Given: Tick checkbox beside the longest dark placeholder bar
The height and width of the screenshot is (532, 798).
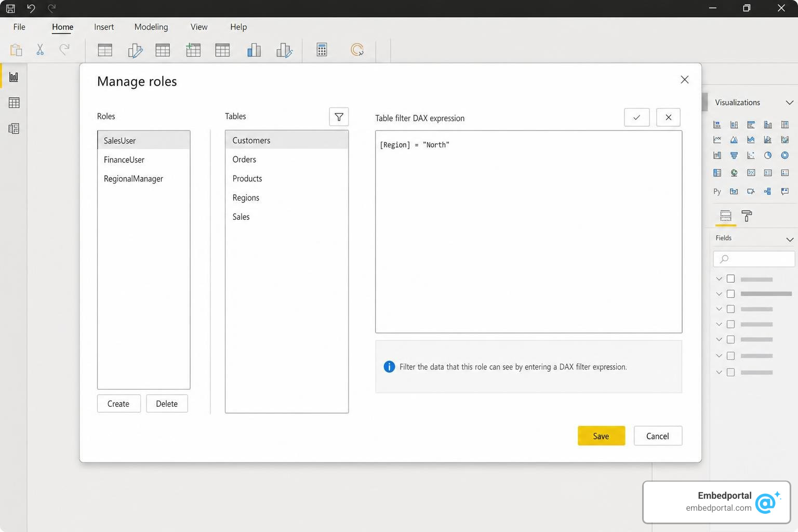Looking at the screenshot, I should (730, 294).
